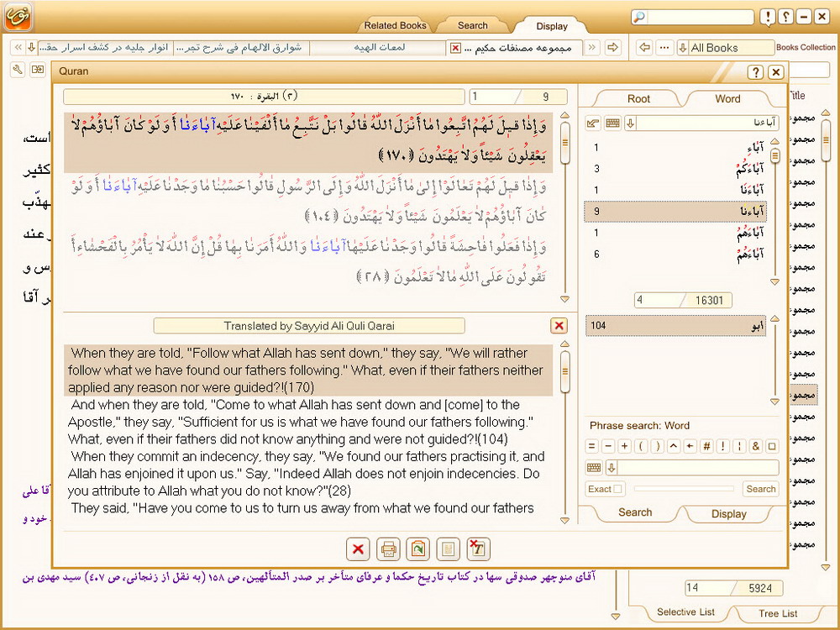Click the phrase search text input field

click(x=697, y=468)
